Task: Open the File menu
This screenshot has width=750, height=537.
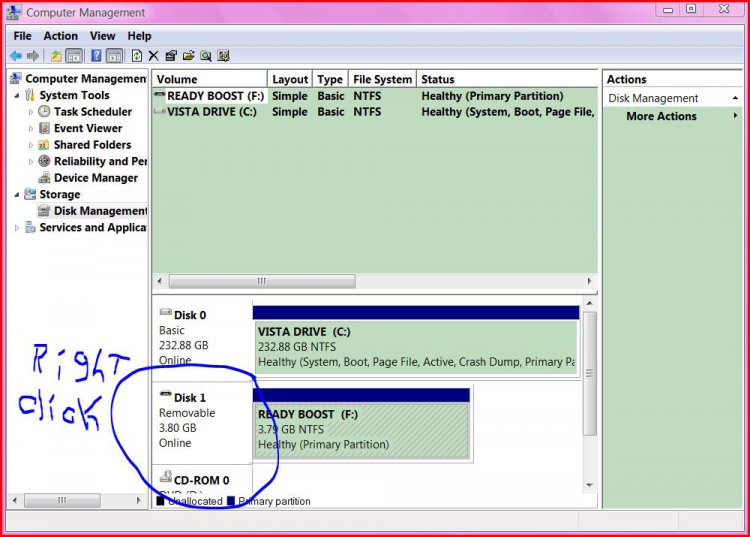Action: (22, 36)
